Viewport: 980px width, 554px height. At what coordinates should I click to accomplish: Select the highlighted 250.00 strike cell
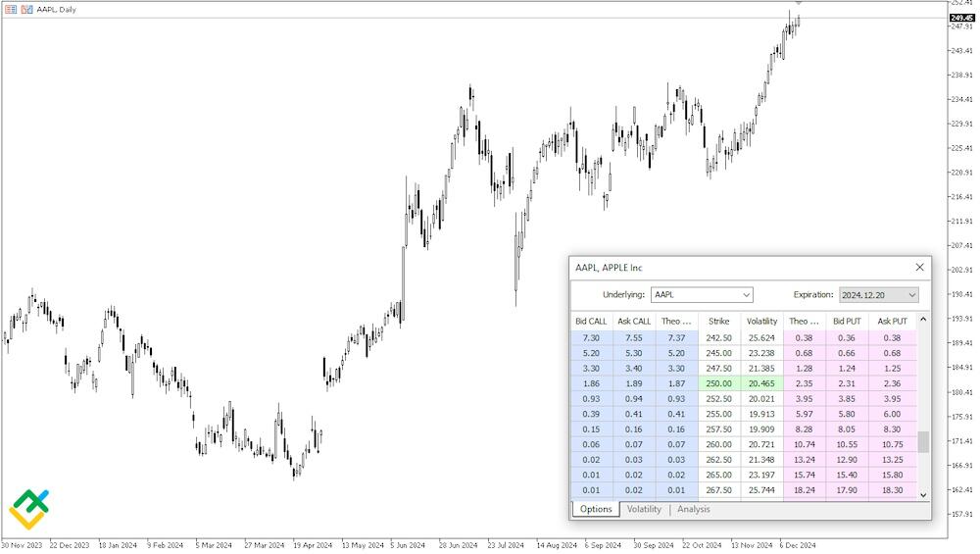pyautogui.click(x=718, y=384)
